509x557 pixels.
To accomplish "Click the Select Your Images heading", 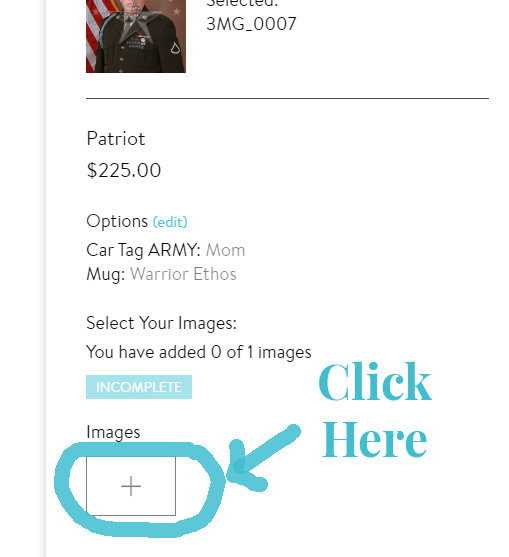I will [x=161, y=324].
